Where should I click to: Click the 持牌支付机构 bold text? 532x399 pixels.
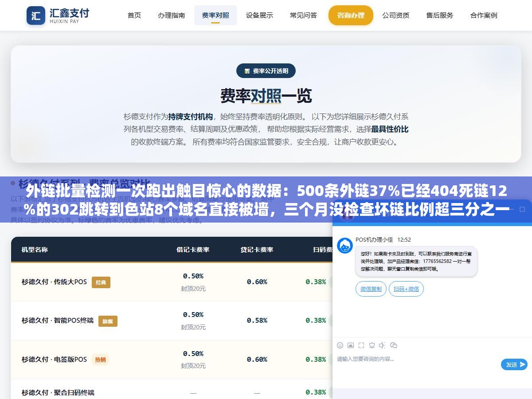pyautogui.click(x=191, y=117)
